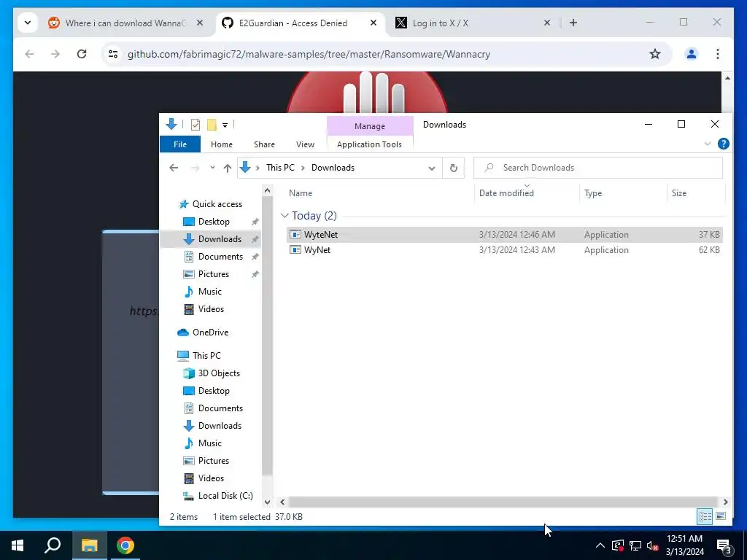The height and width of the screenshot is (560, 747).
Task: Click file list horizontal scrollbar
Action: pyautogui.click(x=503, y=502)
